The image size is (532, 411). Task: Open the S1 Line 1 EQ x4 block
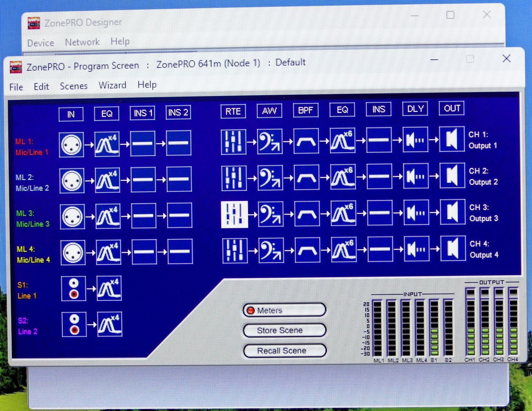pyautogui.click(x=109, y=288)
